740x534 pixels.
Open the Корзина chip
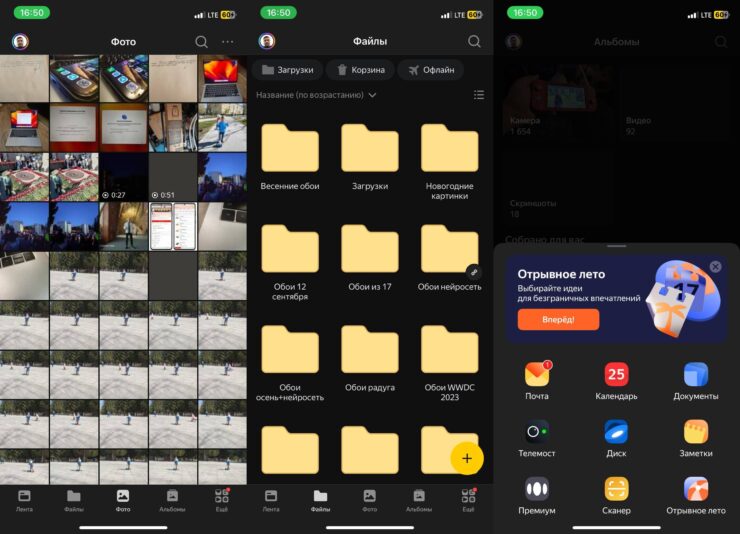tap(359, 70)
